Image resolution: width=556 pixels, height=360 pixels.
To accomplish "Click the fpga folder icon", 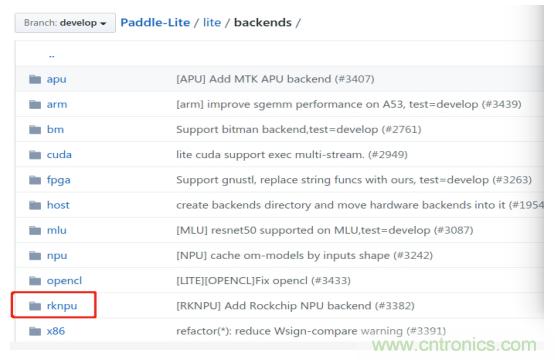I will tap(35, 180).
